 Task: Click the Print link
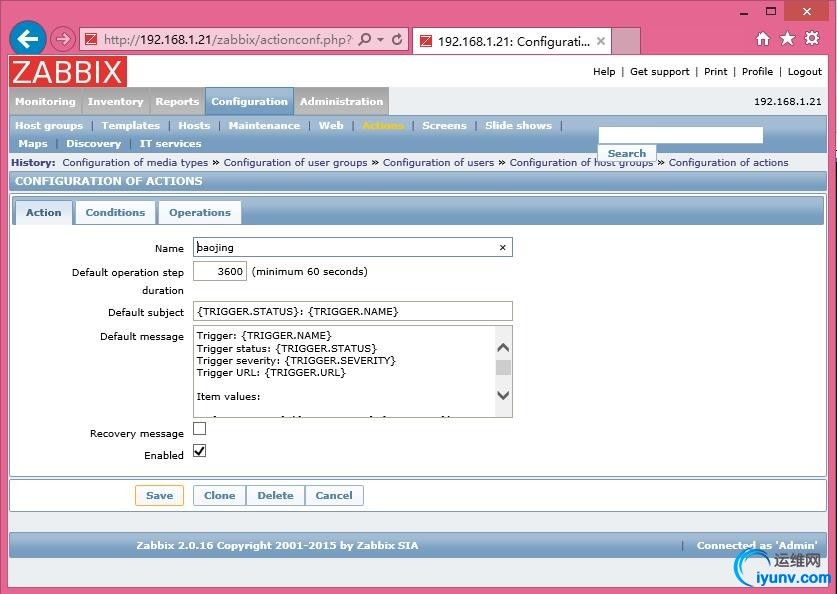pos(715,72)
